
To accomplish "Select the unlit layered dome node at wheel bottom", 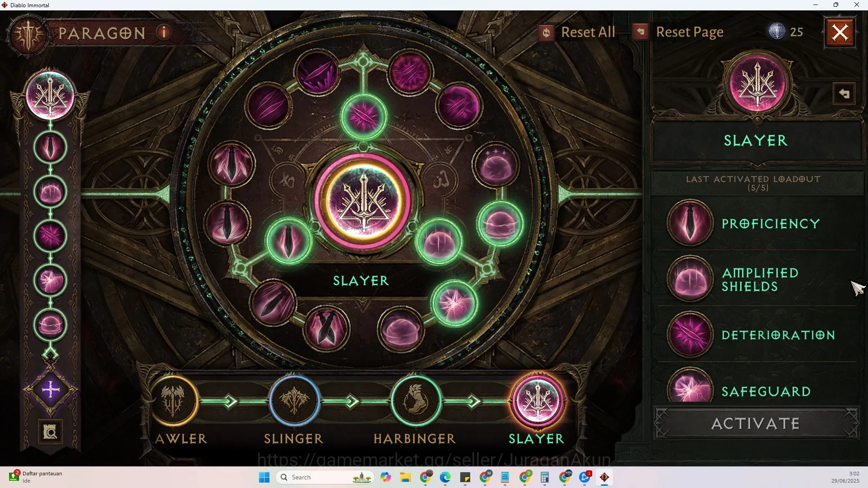I will pos(401,329).
